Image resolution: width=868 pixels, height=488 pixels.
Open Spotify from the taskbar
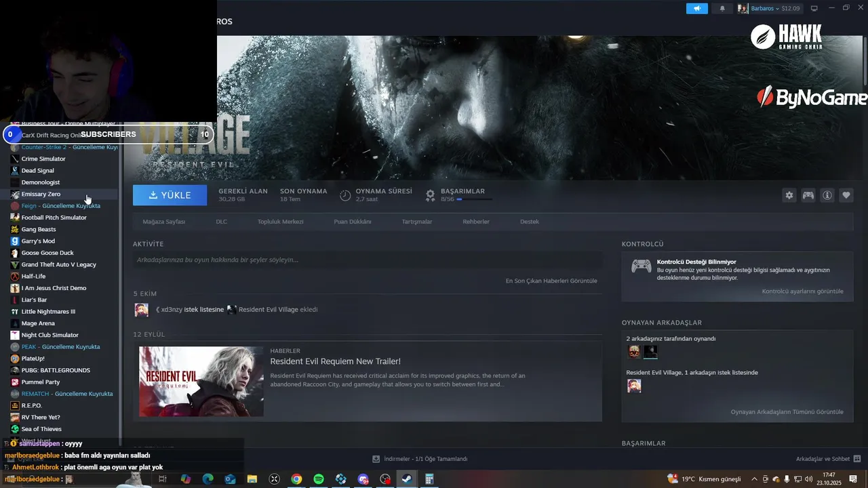point(319,479)
